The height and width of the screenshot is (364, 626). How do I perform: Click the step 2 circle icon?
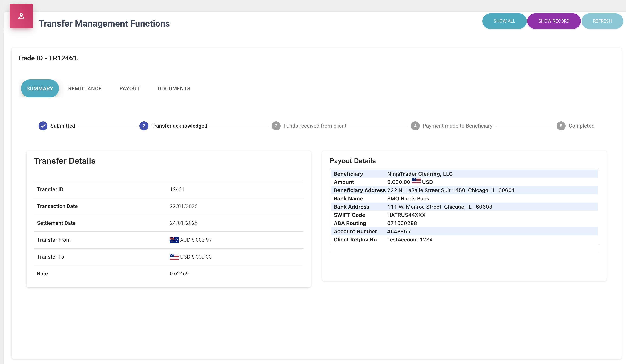[144, 126]
